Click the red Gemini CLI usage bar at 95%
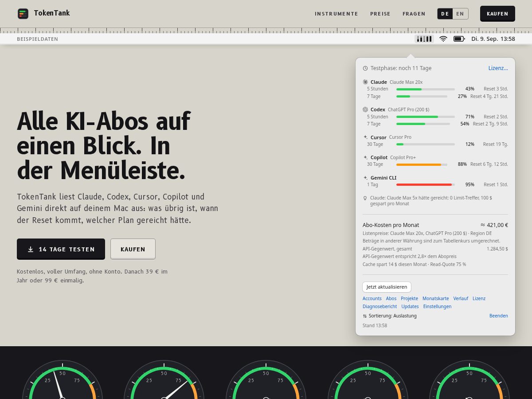The width and height of the screenshot is (532, 399). [426, 185]
